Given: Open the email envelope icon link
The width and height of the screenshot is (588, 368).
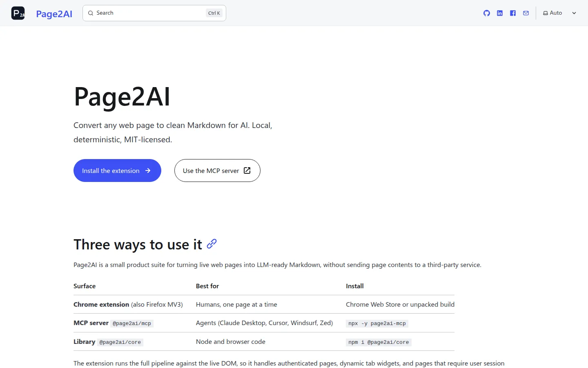Looking at the screenshot, I should click(526, 13).
